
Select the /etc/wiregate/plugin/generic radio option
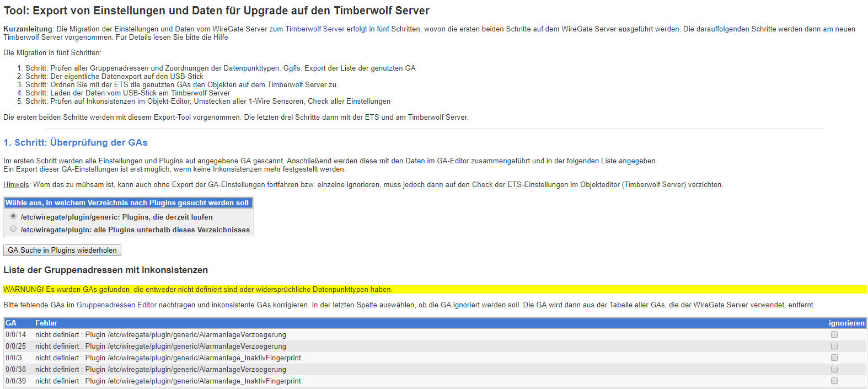(x=13, y=216)
